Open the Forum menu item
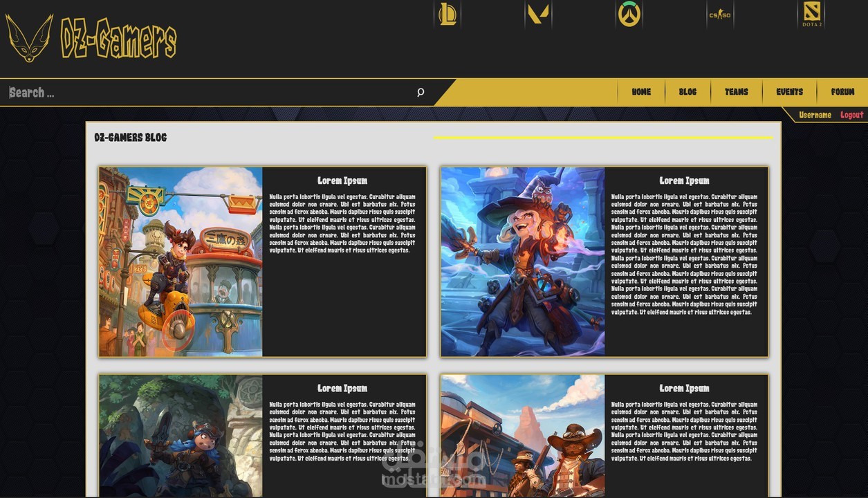868x498 pixels. [x=842, y=92]
